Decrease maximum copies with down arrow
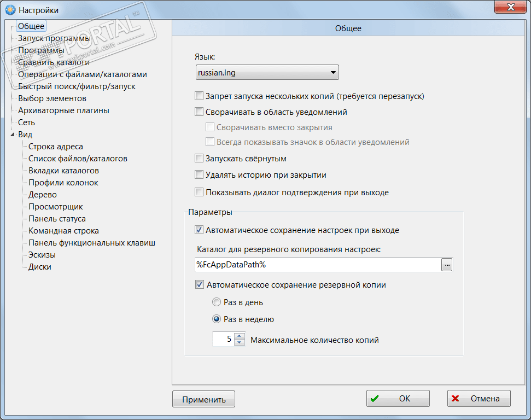The width and height of the screenshot is (531, 420). [240, 342]
